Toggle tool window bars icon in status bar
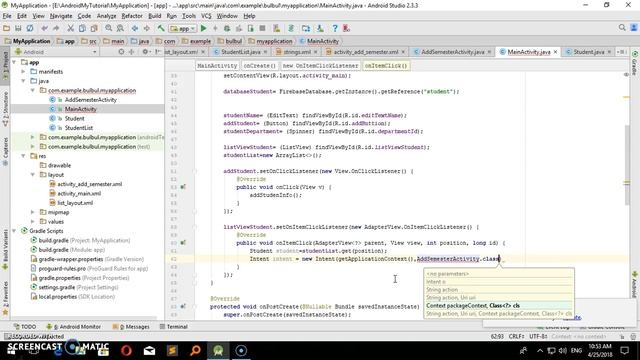 (8, 336)
